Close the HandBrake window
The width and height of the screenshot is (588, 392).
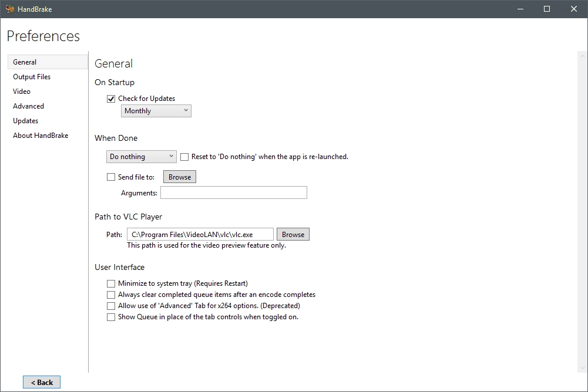[x=574, y=9]
